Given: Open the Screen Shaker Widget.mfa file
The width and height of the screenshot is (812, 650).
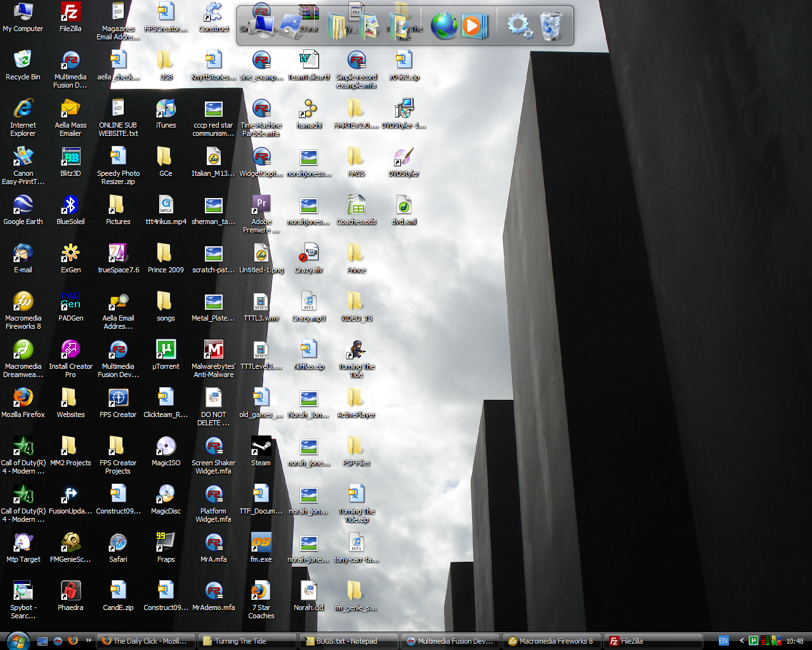Looking at the screenshot, I should [x=214, y=455].
